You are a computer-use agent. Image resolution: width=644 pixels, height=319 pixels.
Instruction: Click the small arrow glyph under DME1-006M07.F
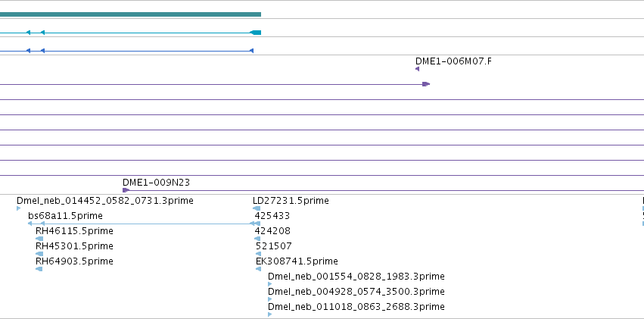point(417,69)
